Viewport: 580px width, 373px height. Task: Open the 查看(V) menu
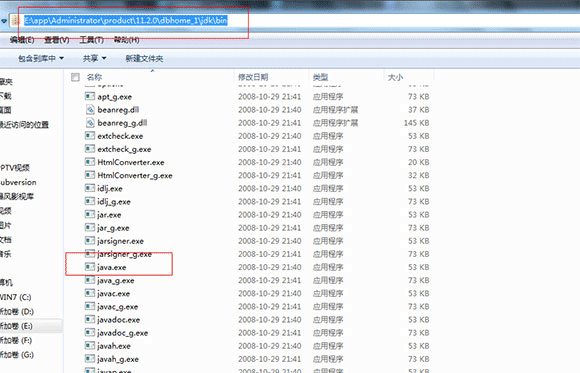tap(57, 40)
